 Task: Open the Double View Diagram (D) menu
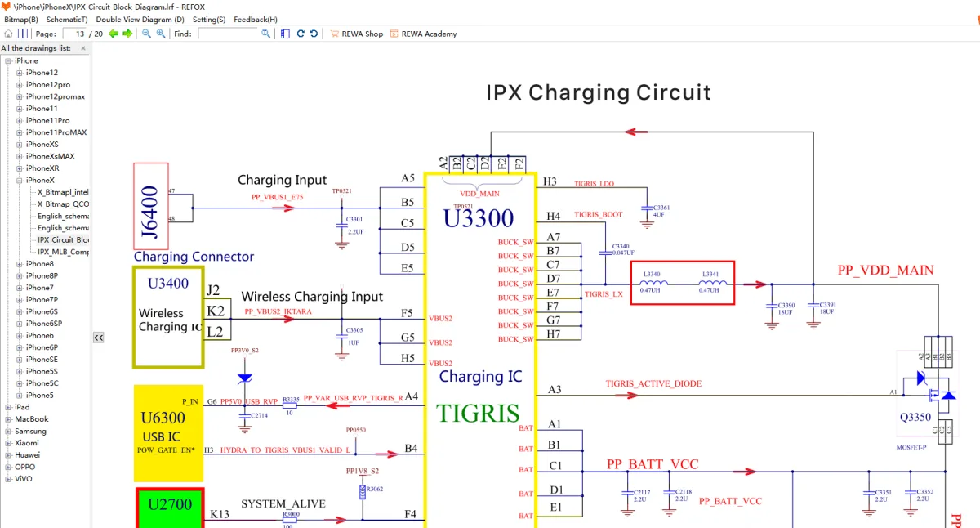[x=140, y=19]
